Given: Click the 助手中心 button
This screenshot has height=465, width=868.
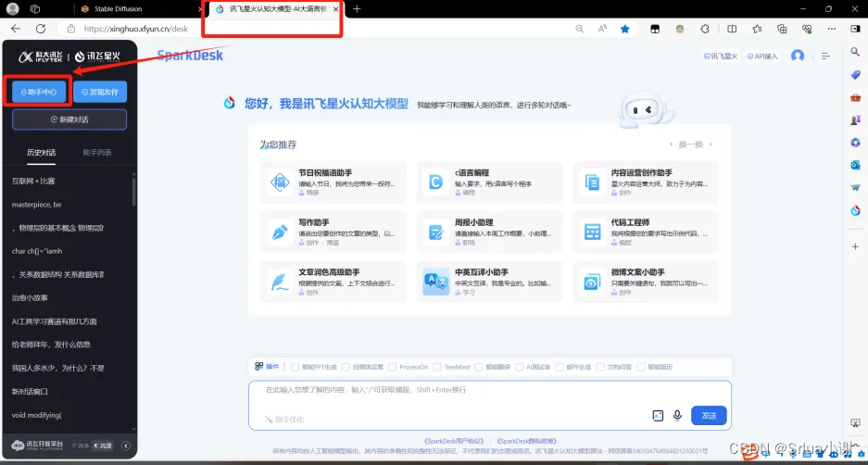Looking at the screenshot, I should point(39,92).
